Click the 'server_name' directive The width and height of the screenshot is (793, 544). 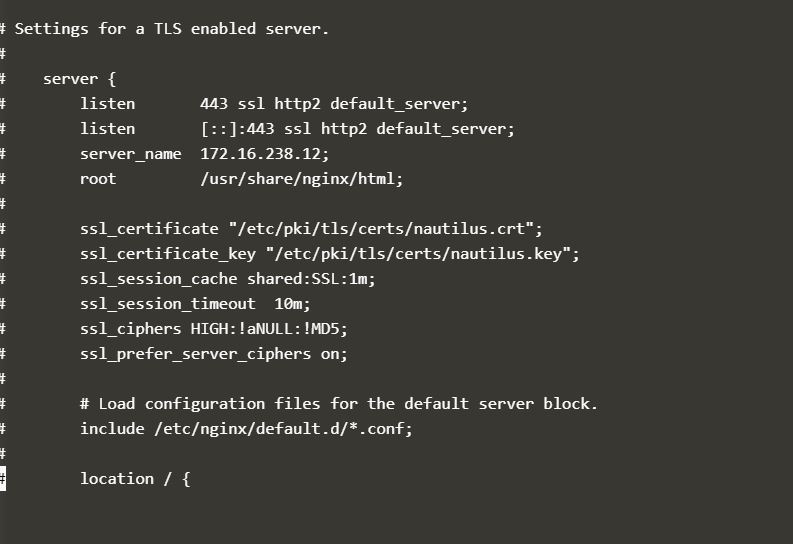coord(130,154)
